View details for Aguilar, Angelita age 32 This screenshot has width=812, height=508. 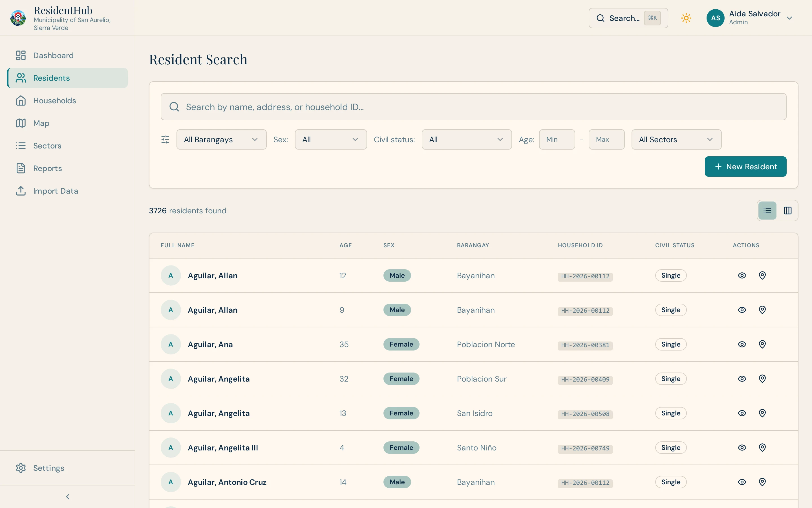742,379
